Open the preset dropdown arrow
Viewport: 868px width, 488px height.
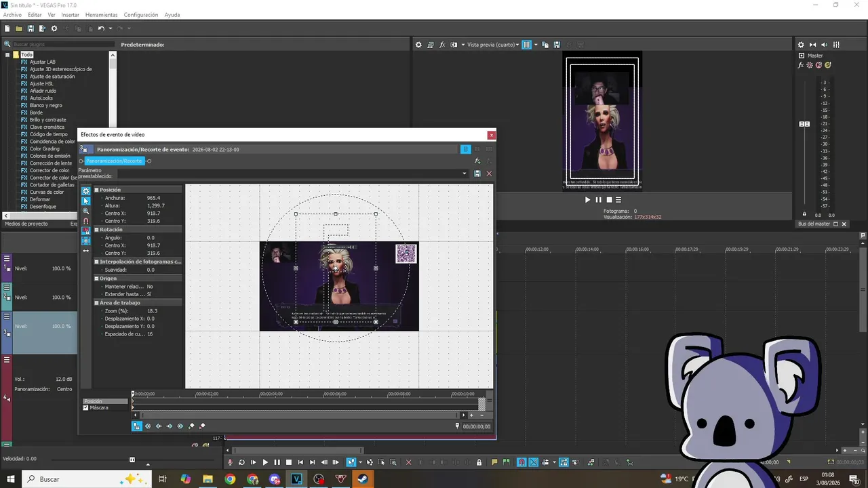click(x=465, y=174)
